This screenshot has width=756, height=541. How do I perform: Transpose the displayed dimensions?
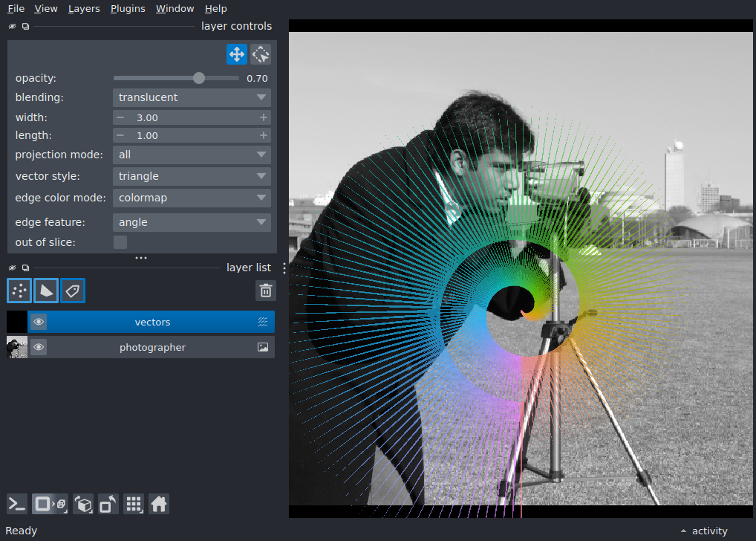click(108, 505)
